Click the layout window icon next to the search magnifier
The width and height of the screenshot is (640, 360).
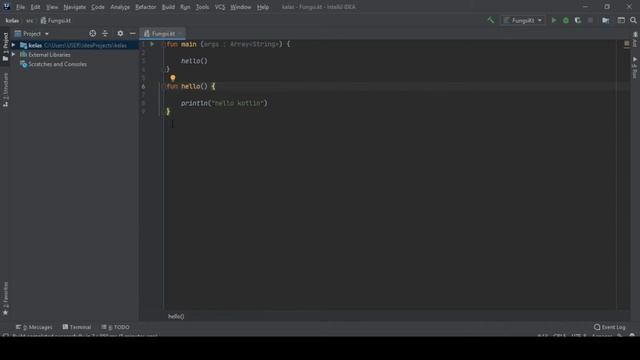click(x=621, y=20)
